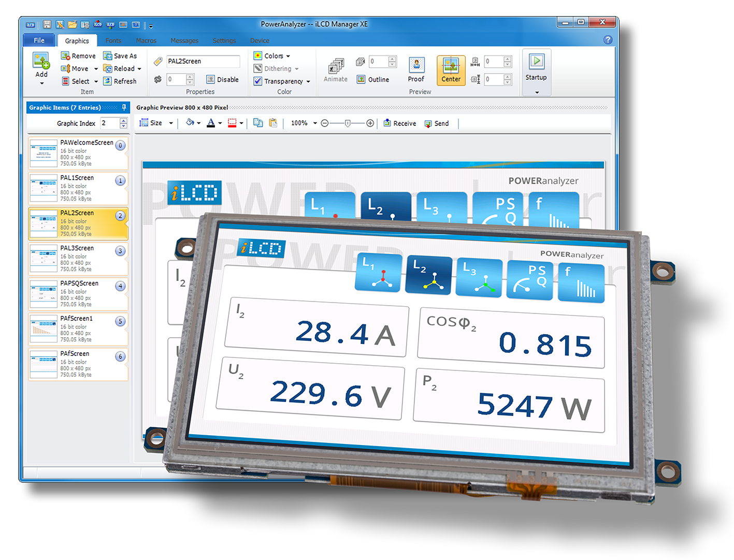Select the PAL3Screen list item
The height and width of the screenshot is (560, 734).
[x=78, y=259]
